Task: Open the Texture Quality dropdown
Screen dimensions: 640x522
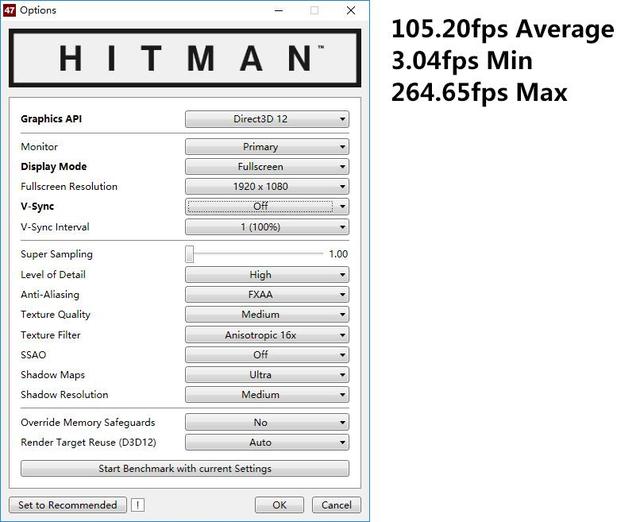Action: [x=267, y=315]
